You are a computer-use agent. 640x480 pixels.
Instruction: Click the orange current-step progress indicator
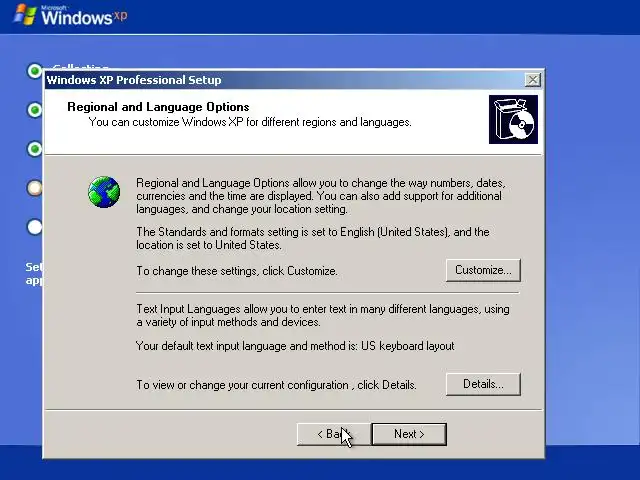tap(35, 188)
